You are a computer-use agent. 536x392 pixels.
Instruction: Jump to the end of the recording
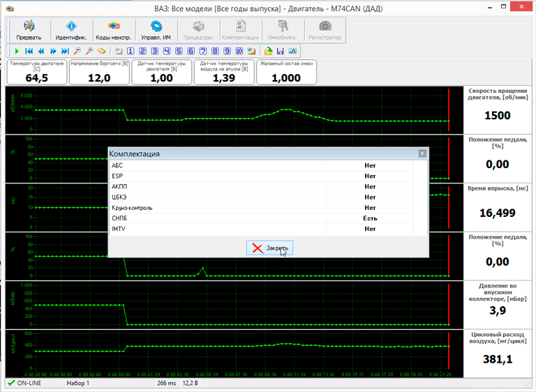coord(65,52)
